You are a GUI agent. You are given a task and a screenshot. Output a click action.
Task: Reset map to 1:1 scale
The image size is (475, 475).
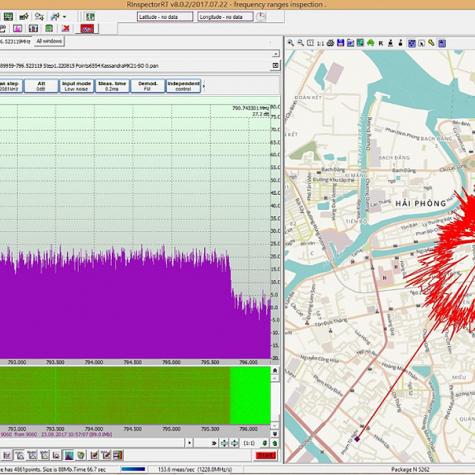coord(320,43)
